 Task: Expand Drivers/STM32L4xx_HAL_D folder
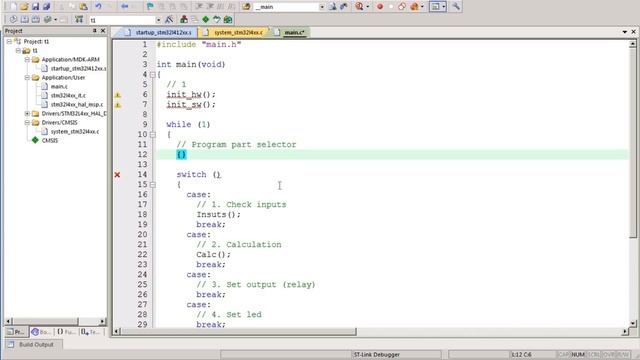[x=27, y=113]
